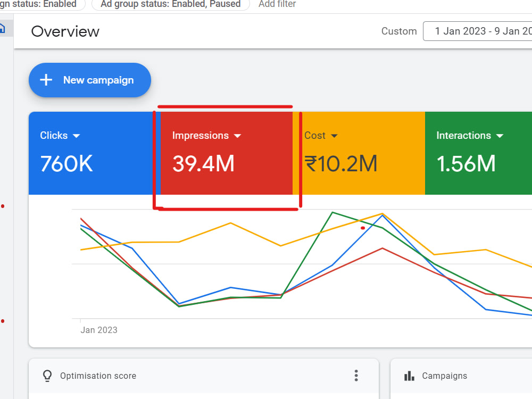Click the Jan 2023 axis label
This screenshot has width=532, height=399.
point(99,330)
